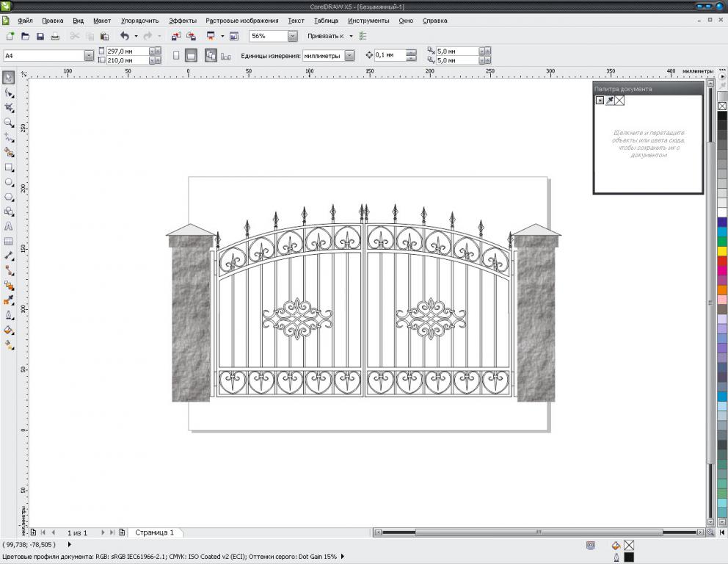
Task: Open the Растровые изображения menu
Action: [x=241, y=21]
